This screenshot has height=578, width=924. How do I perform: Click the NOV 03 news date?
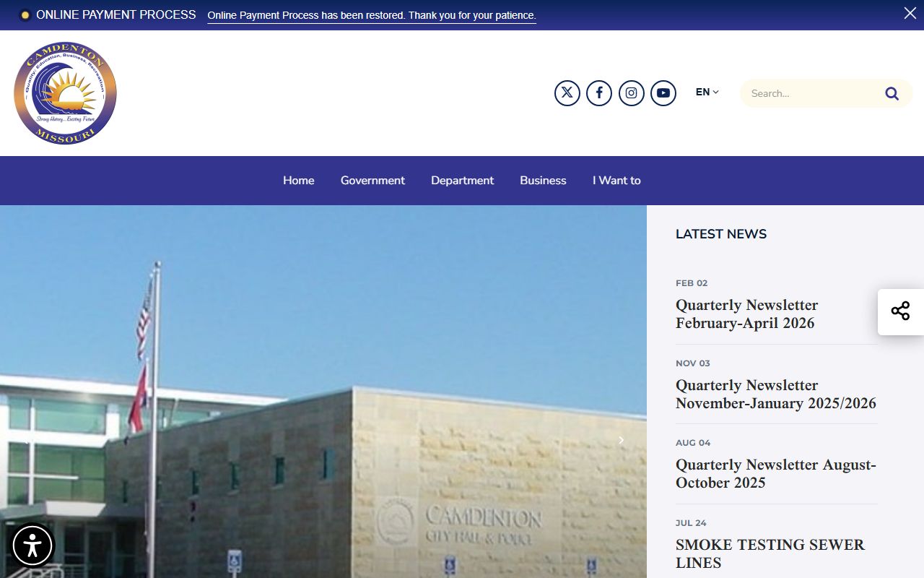(x=693, y=363)
